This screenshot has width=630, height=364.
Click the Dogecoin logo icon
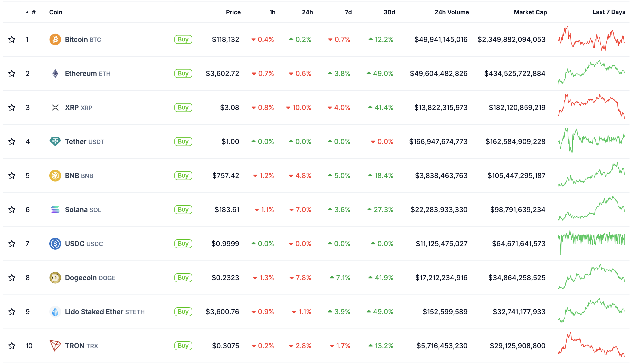[55, 277]
